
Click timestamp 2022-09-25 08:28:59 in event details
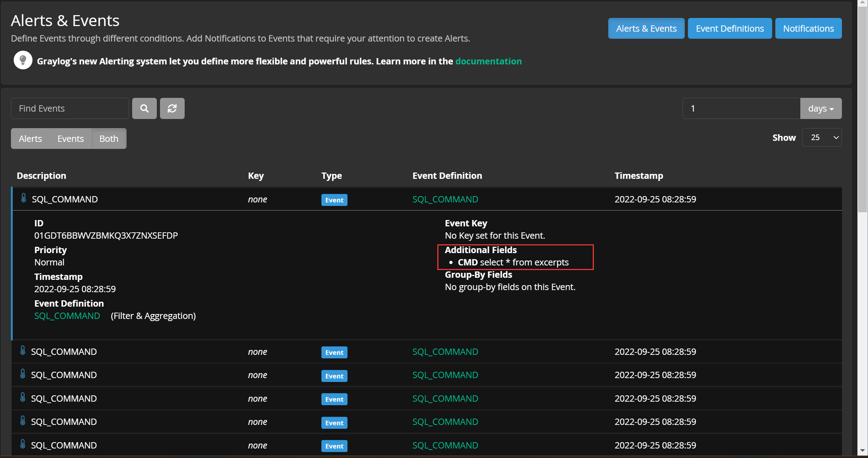(75, 289)
